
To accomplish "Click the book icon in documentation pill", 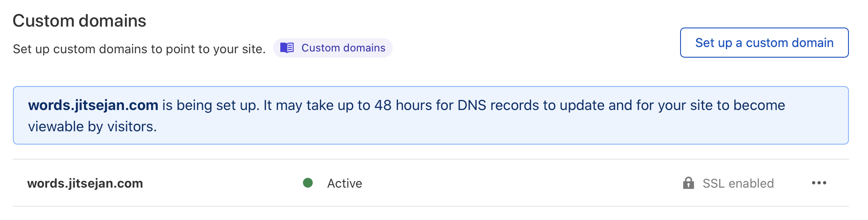I will [x=287, y=48].
